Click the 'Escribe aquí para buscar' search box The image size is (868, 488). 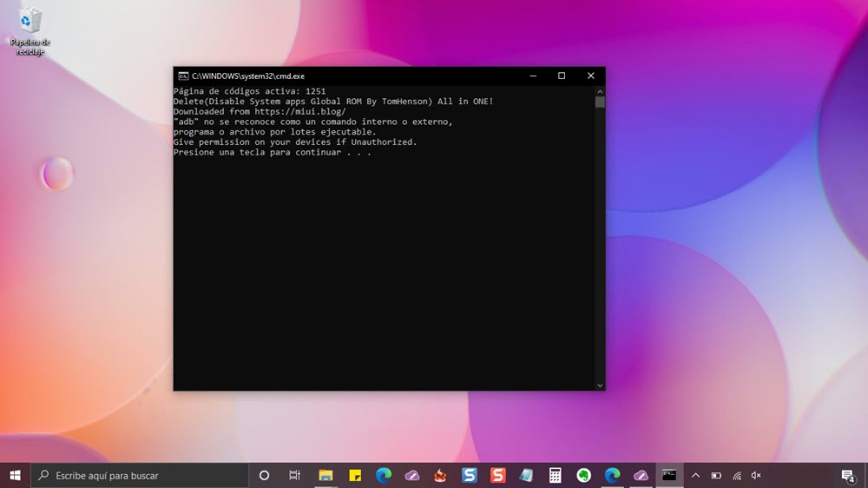point(139,475)
